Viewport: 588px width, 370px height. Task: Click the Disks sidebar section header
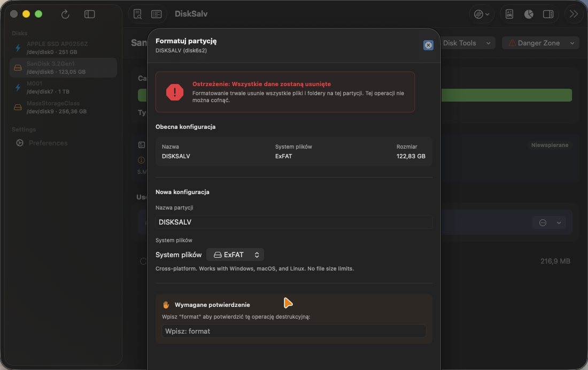pyautogui.click(x=19, y=33)
